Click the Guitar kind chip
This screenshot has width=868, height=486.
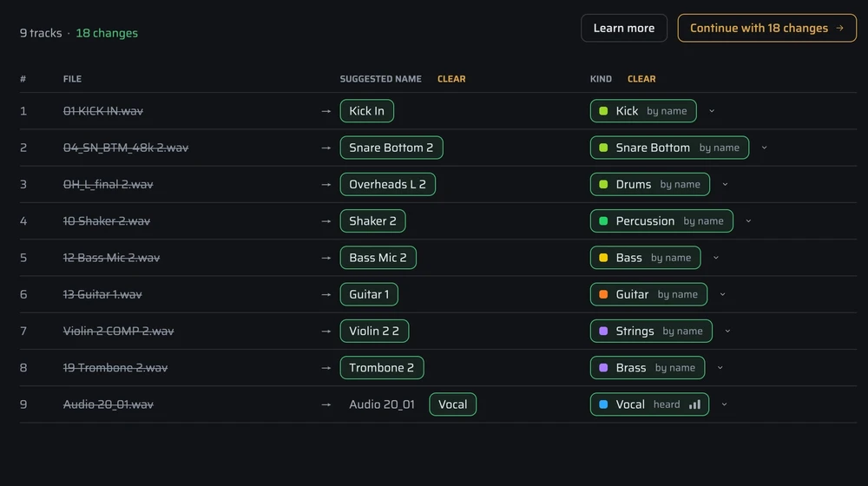coord(648,294)
